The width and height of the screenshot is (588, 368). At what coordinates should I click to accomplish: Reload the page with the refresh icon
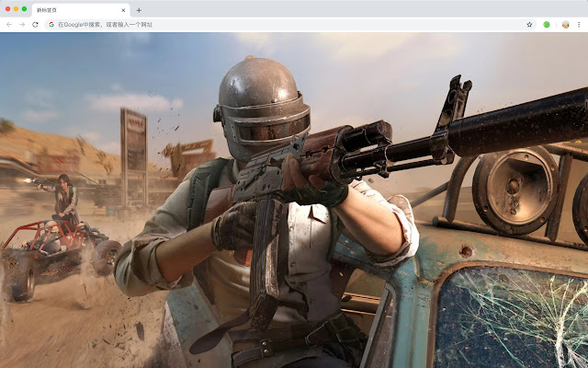(x=35, y=25)
